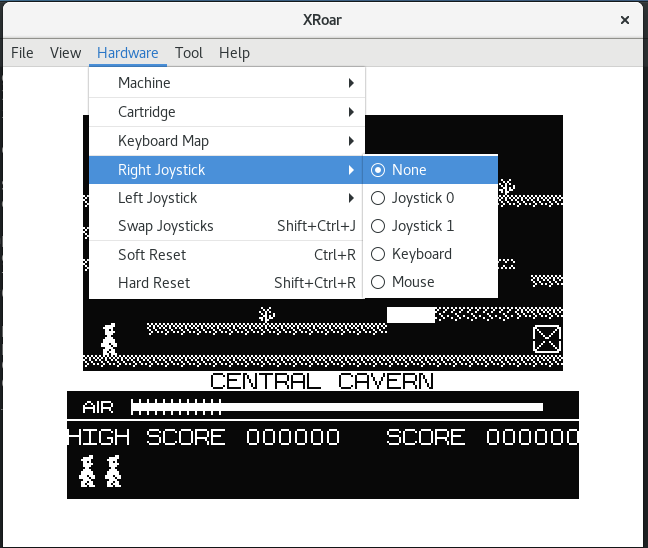The height and width of the screenshot is (548, 648).
Task: Click the AIR supply bar
Action: tap(337, 407)
